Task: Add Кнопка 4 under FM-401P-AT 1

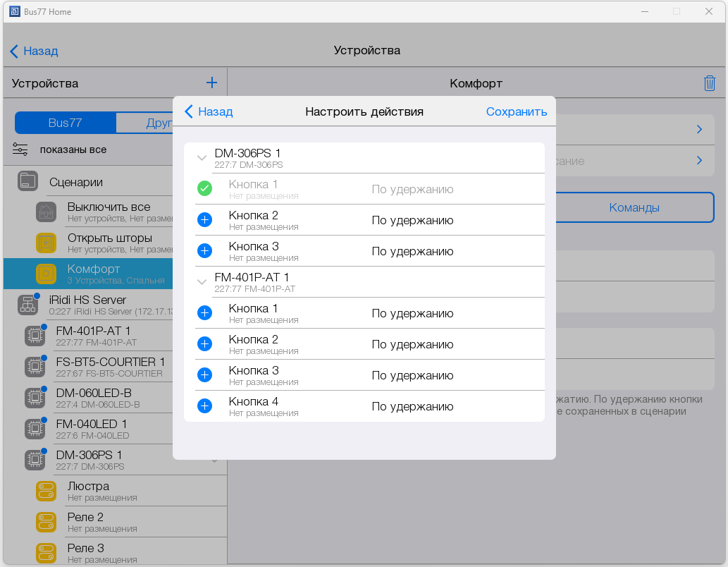Action: tap(204, 406)
